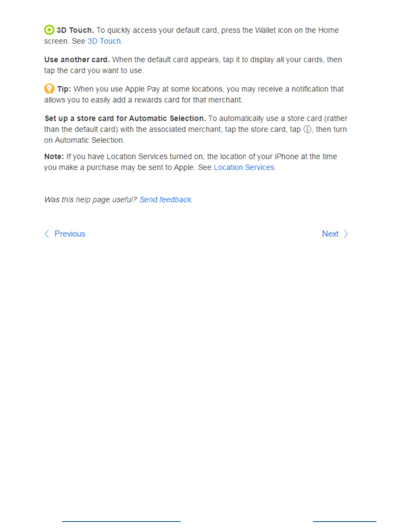Viewport: 393px width, 532px height.
Task: Open the Location Services link
Action: point(244,167)
